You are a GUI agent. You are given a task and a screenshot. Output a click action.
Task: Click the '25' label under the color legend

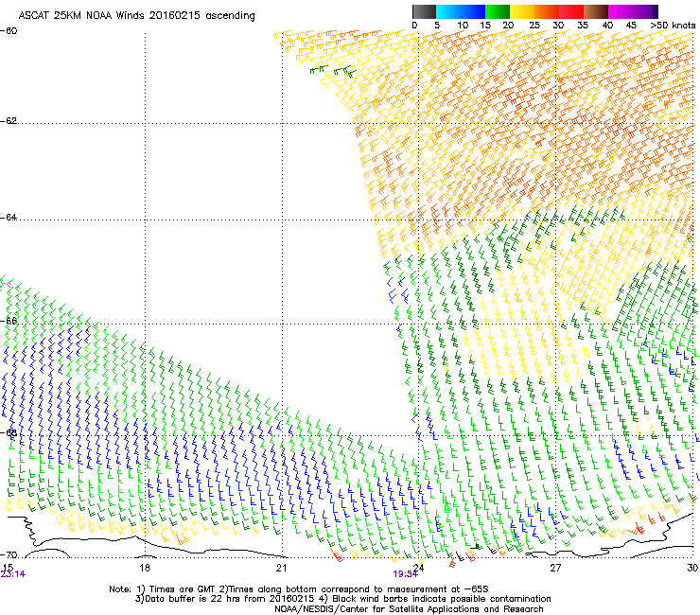click(x=534, y=26)
